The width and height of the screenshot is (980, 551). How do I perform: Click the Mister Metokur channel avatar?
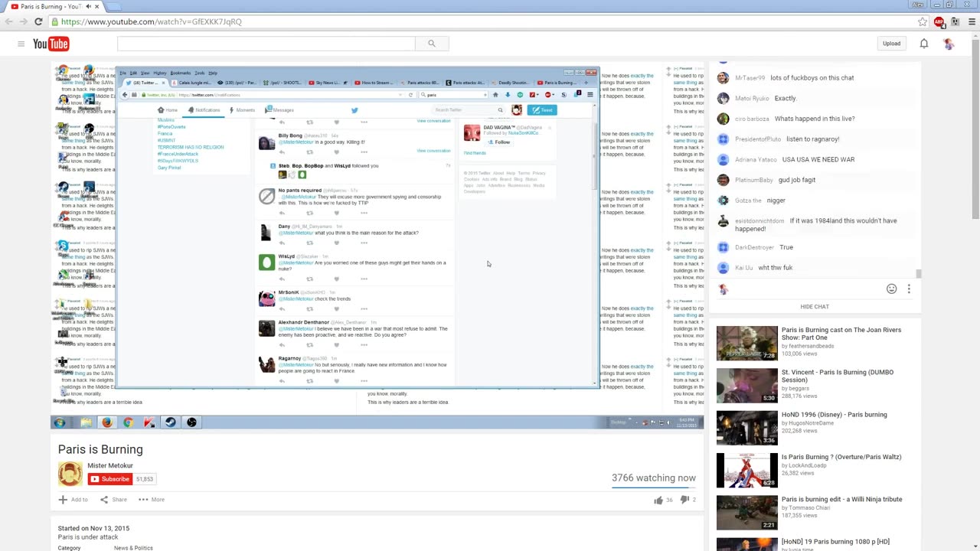(70, 474)
